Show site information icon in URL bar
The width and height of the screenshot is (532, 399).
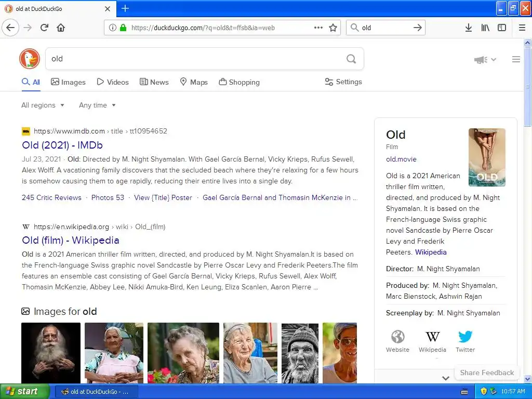(112, 28)
